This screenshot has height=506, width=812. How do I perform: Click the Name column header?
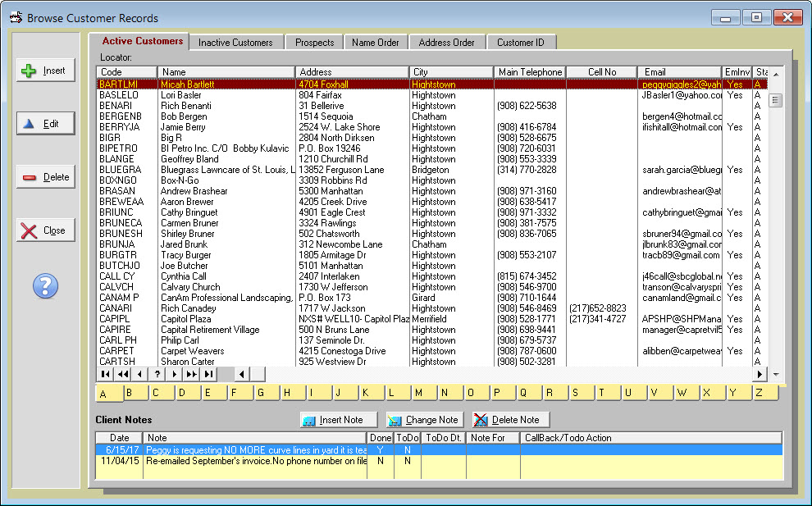click(226, 72)
